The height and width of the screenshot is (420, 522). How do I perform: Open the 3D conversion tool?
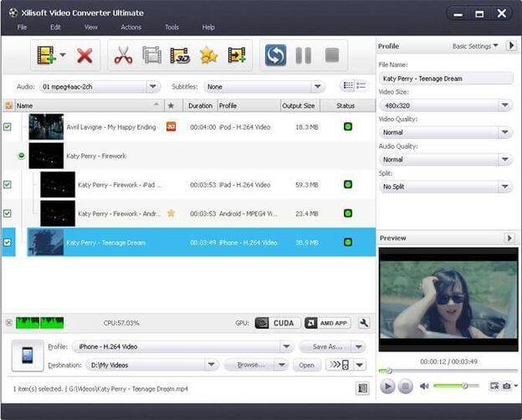(180, 55)
